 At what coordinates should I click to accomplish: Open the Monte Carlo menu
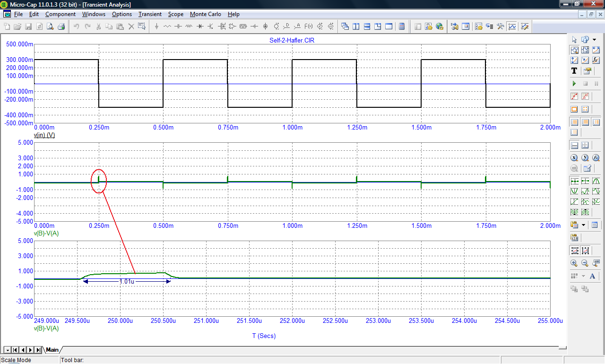point(206,14)
